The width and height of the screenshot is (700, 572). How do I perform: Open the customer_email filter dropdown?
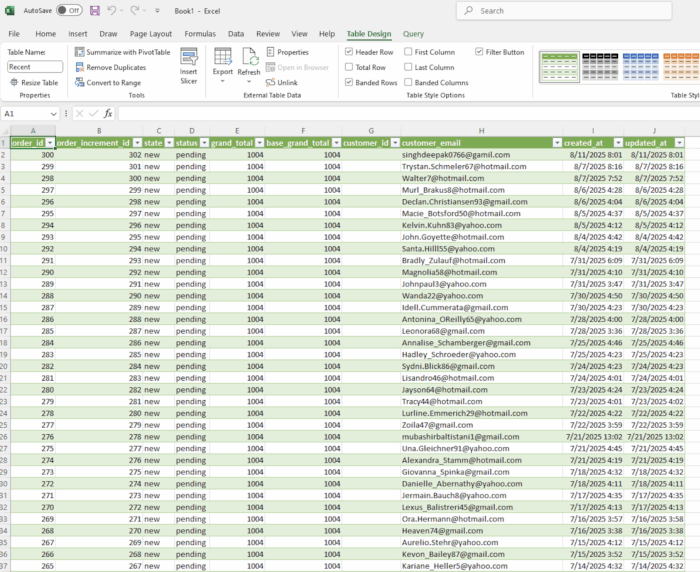click(x=557, y=143)
